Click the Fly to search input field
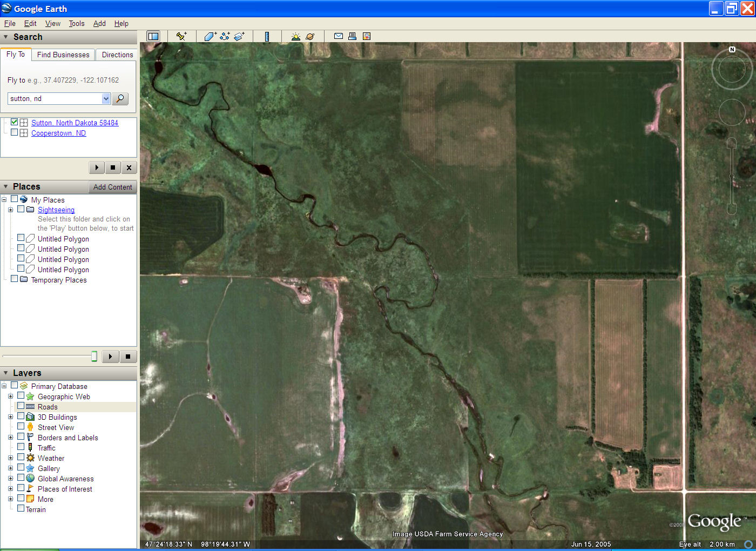 [55, 98]
